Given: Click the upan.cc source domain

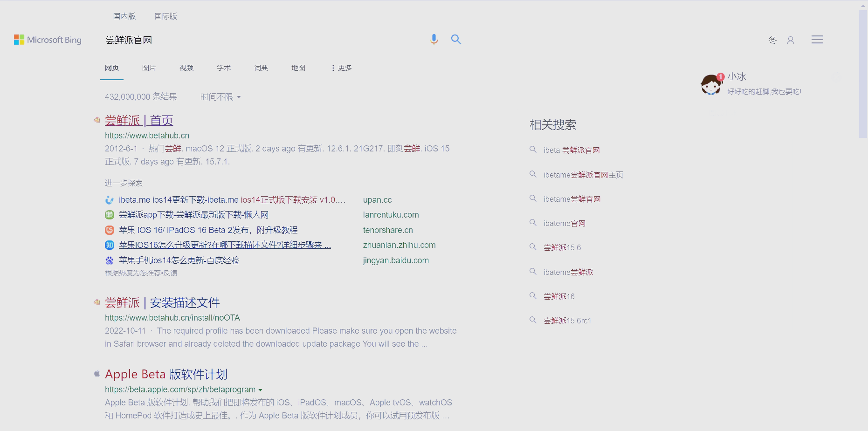Looking at the screenshot, I should pos(377,200).
